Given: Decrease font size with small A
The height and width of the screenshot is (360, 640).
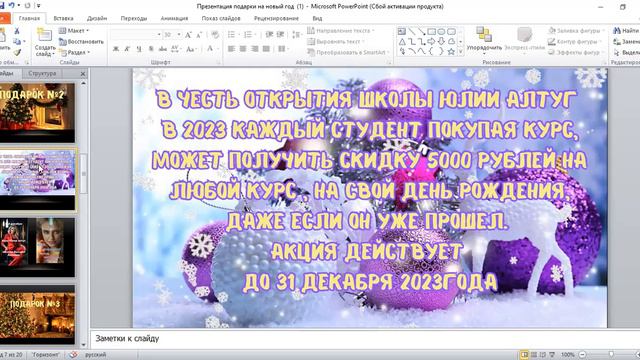Looking at the screenshot, I should point(199,35).
